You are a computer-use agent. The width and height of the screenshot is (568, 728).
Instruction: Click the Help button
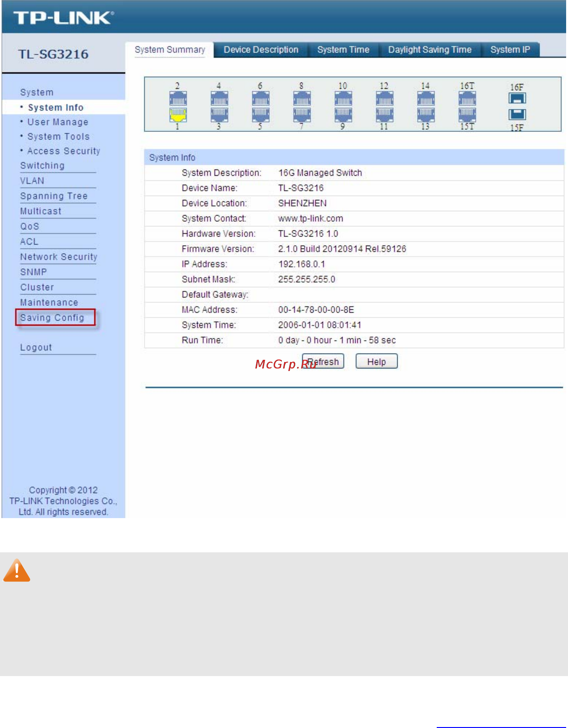pyautogui.click(x=377, y=361)
